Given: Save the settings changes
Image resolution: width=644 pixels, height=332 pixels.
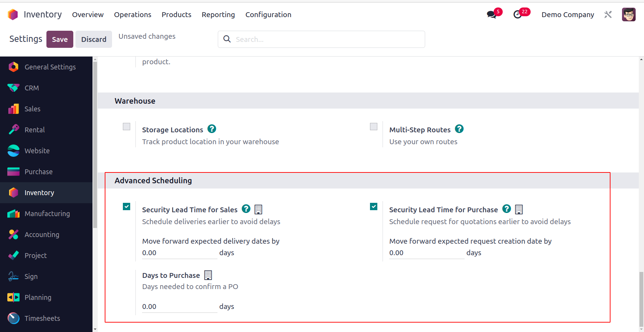Looking at the screenshot, I should (60, 39).
